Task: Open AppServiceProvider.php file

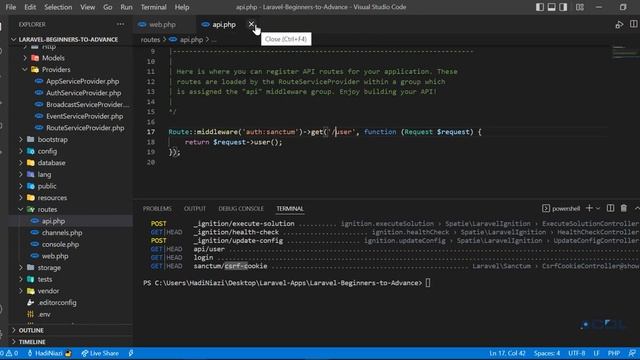Action: point(82,81)
